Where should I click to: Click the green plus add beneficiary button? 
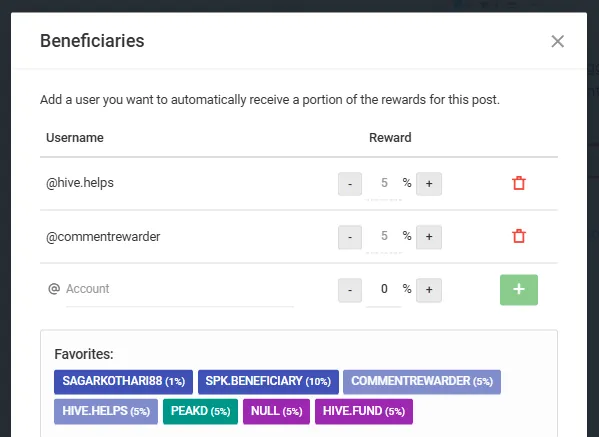519,290
